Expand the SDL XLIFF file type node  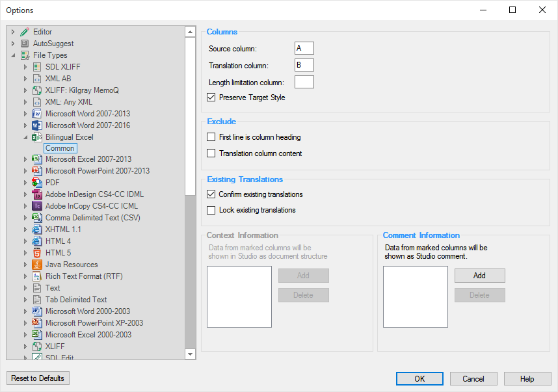(x=25, y=67)
